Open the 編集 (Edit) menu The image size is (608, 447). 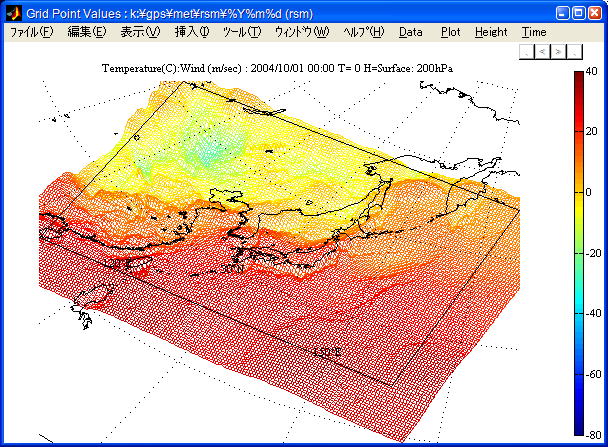(86, 32)
